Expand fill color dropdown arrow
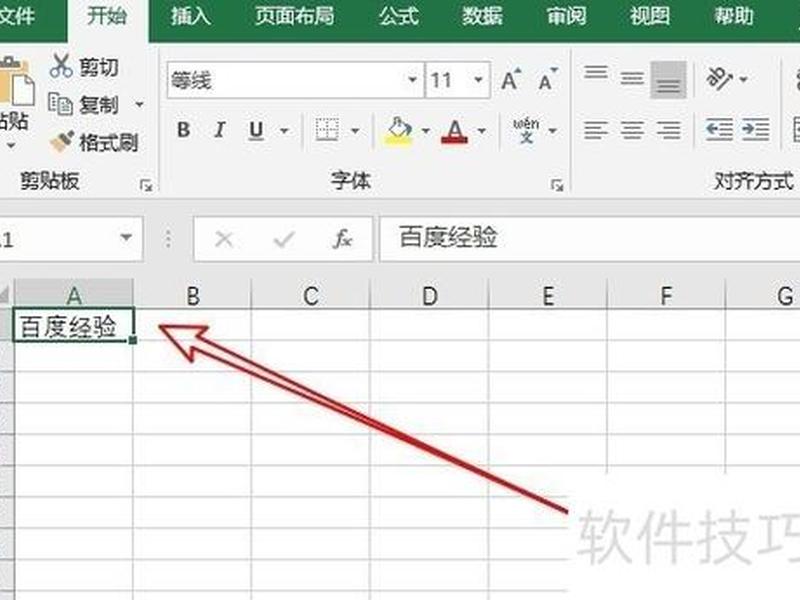The height and width of the screenshot is (600, 800). (x=426, y=131)
